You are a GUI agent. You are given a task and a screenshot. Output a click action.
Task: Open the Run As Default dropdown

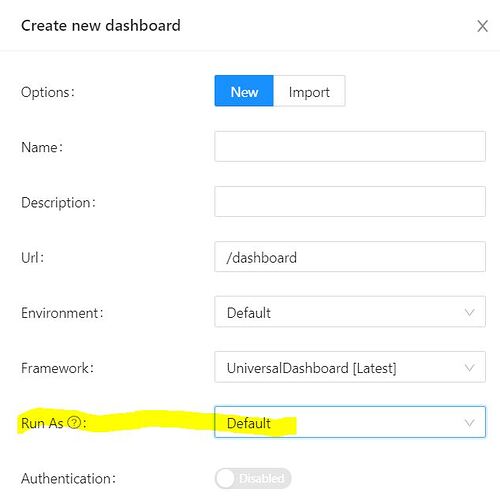[350, 422]
